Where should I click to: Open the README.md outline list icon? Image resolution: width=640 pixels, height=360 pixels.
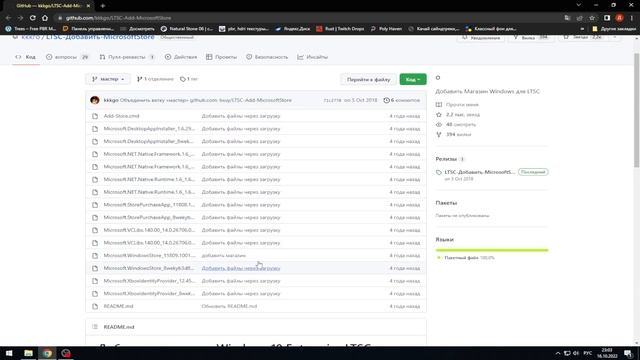(95, 327)
